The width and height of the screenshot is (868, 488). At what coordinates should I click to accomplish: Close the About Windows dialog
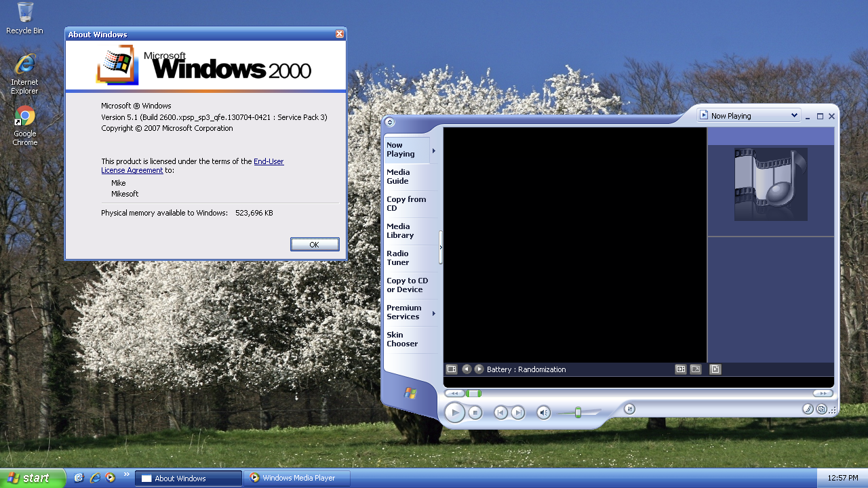[x=340, y=35]
